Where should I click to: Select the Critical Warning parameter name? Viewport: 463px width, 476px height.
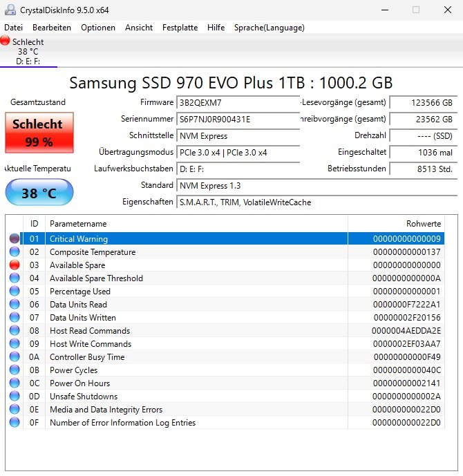tap(79, 239)
